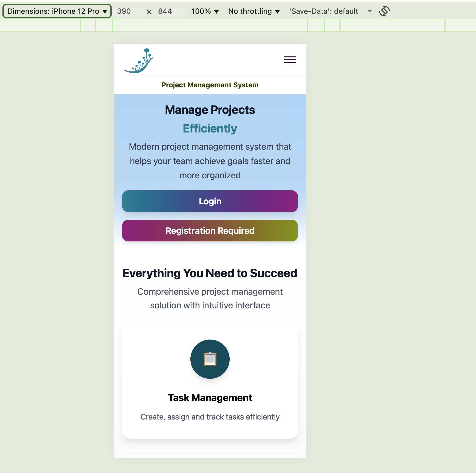The height and width of the screenshot is (473, 476).
Task: Expand the 100% zoom dropdown
Action: coord(205,11)
